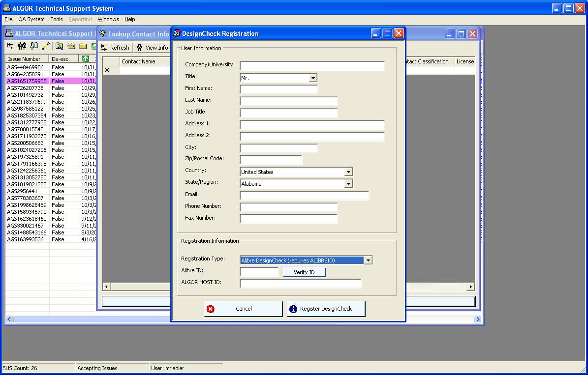
Task: Click the Cancel button
Action: pyautogui.click(x=244, y=309)
